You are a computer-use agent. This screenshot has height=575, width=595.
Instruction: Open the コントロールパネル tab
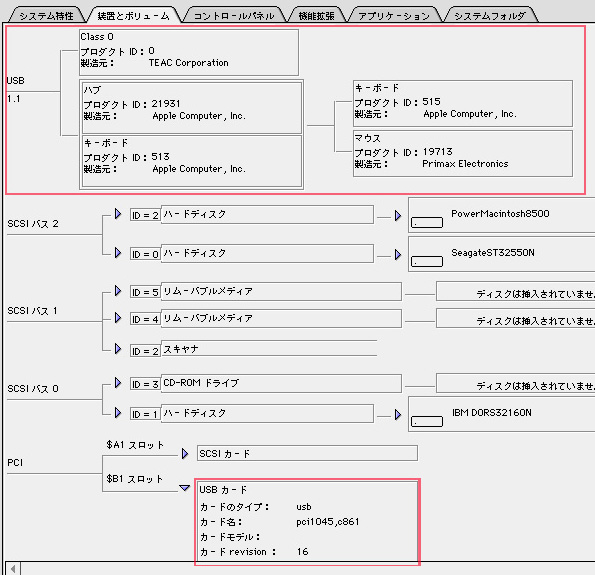tap(234, 16)
